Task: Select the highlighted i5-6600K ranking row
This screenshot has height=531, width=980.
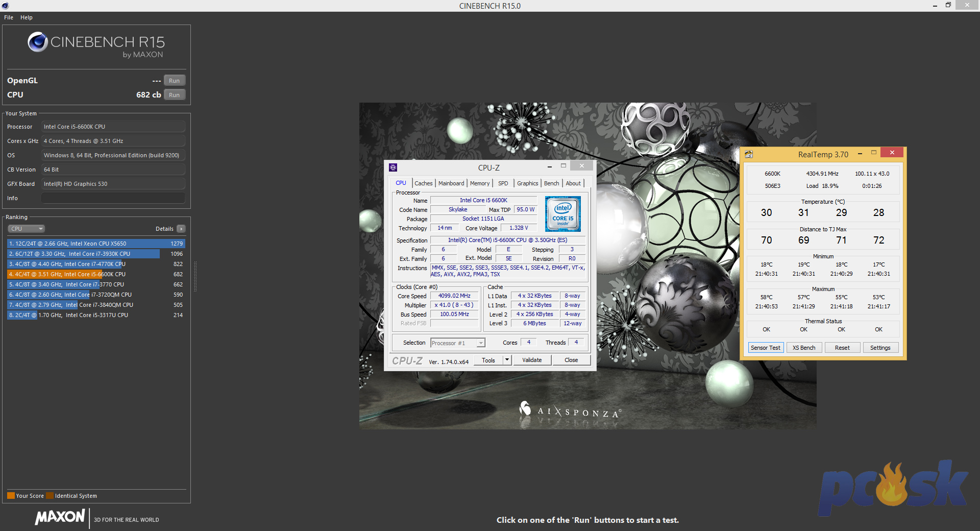Action: tap(96, 274)
